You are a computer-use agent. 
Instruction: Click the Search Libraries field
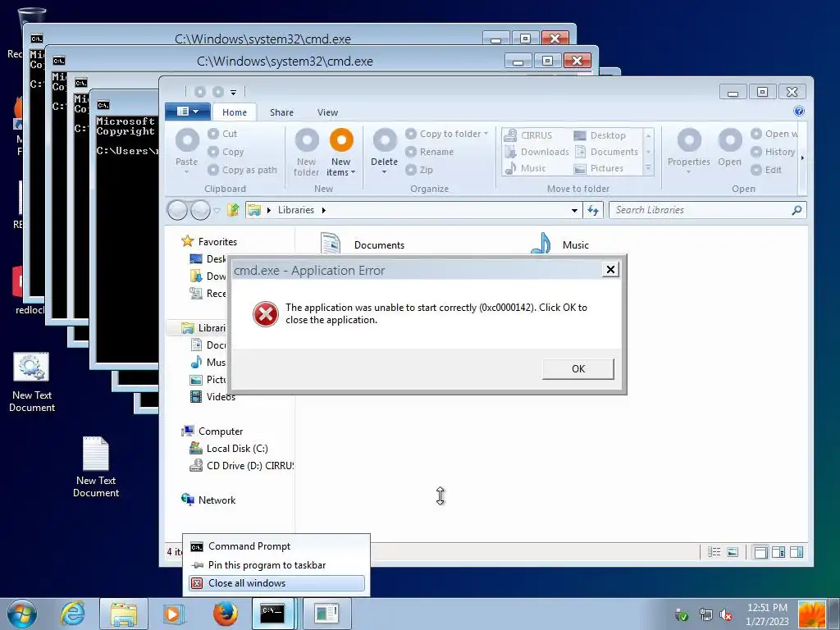707,210
